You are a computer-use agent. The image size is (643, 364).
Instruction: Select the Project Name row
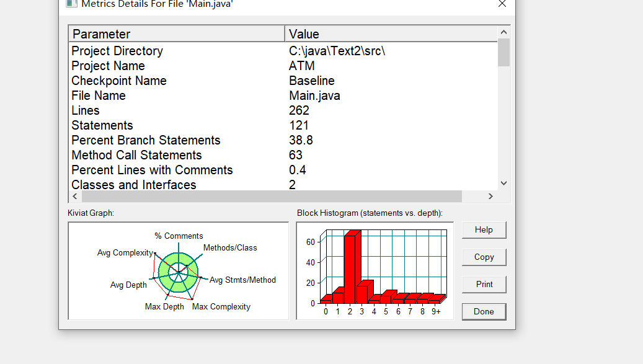283,66
